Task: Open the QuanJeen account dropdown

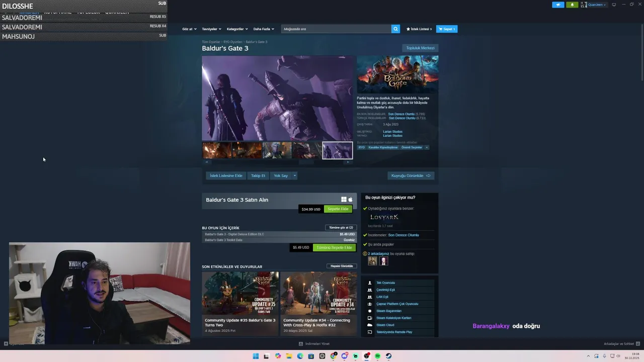Action: [594, 5]
